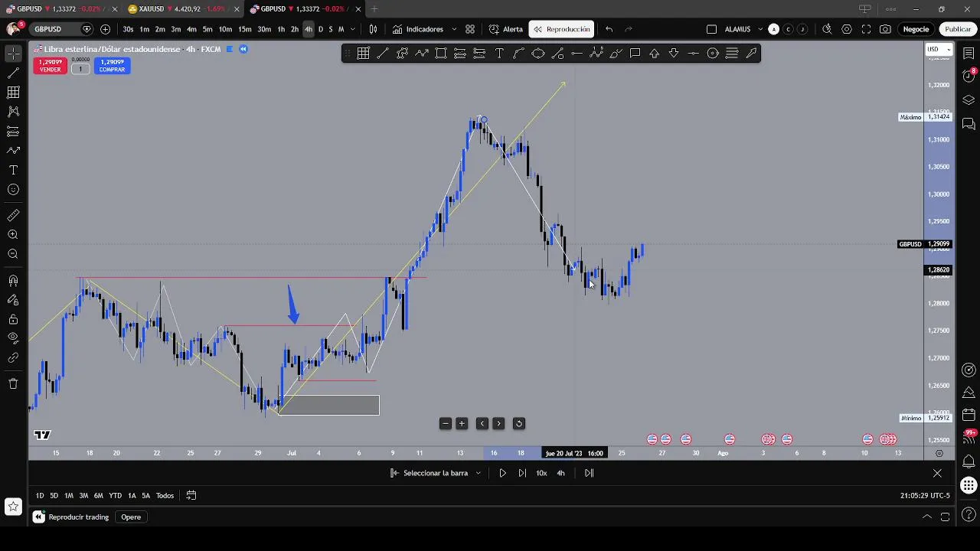Click the Opere button
The width and height of the screenshot is (980, 551).
click(x=131, y=517)
